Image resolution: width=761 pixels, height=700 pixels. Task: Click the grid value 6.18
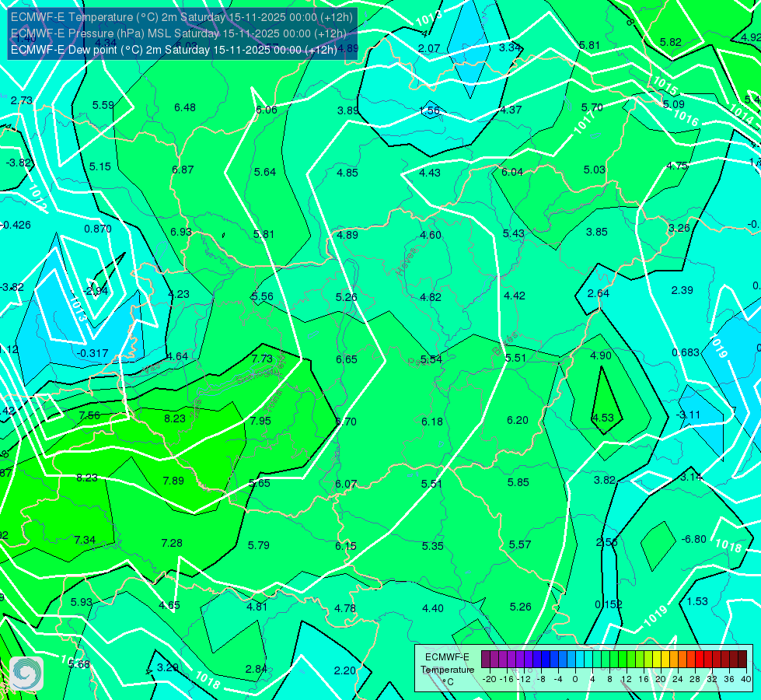coord(432,422)
